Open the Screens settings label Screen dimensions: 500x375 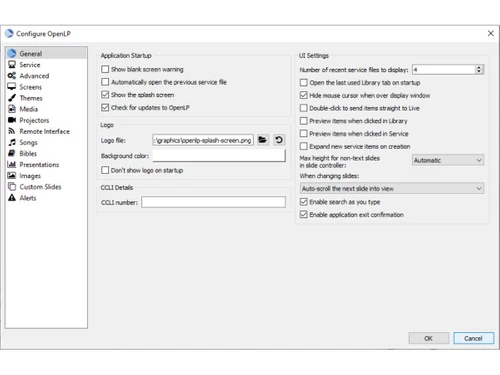tap(30, 87)
